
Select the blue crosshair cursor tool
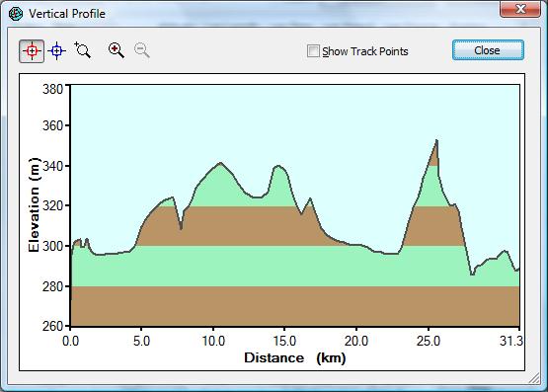[x=56, y=51]
